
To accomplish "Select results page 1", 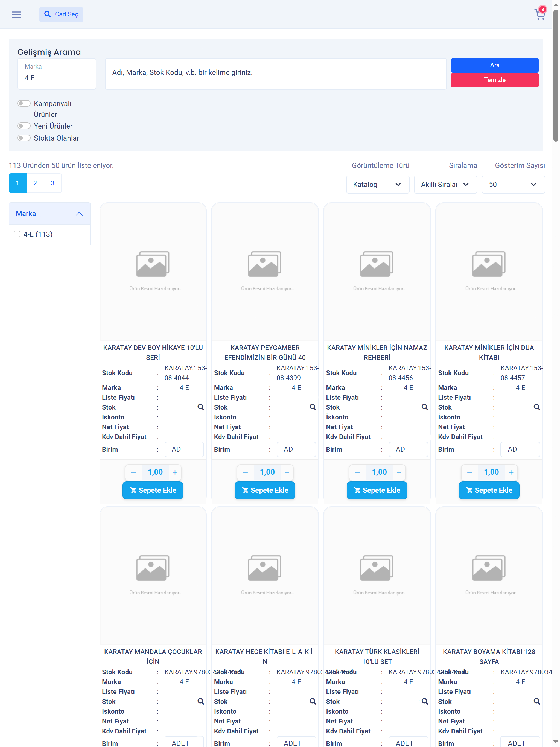I will pyautogui.click(x=17, y=183).
